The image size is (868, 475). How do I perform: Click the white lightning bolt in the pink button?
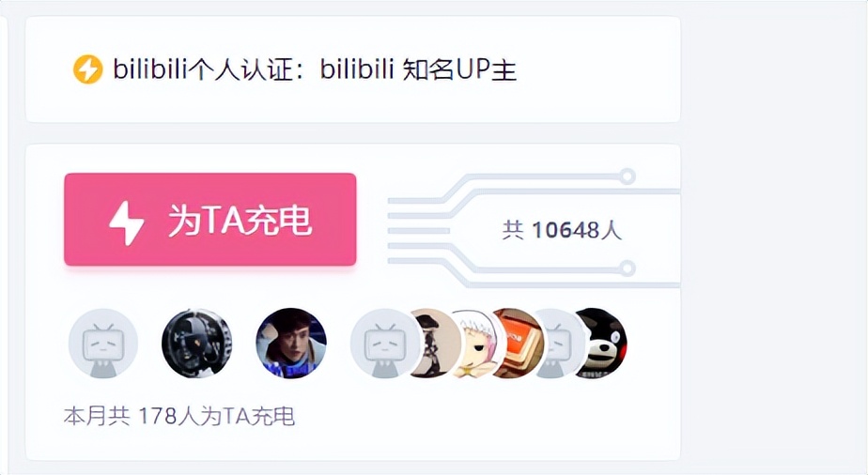127,222
